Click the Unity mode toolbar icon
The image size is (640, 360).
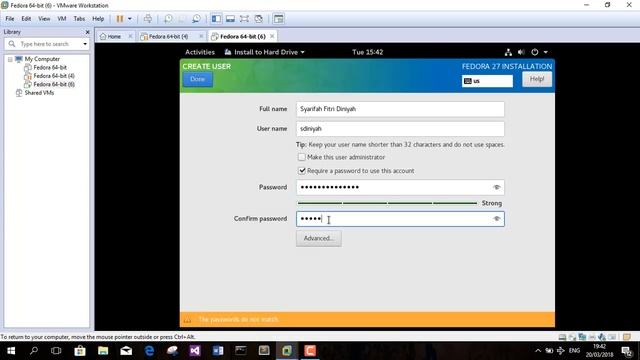[258, 19]
